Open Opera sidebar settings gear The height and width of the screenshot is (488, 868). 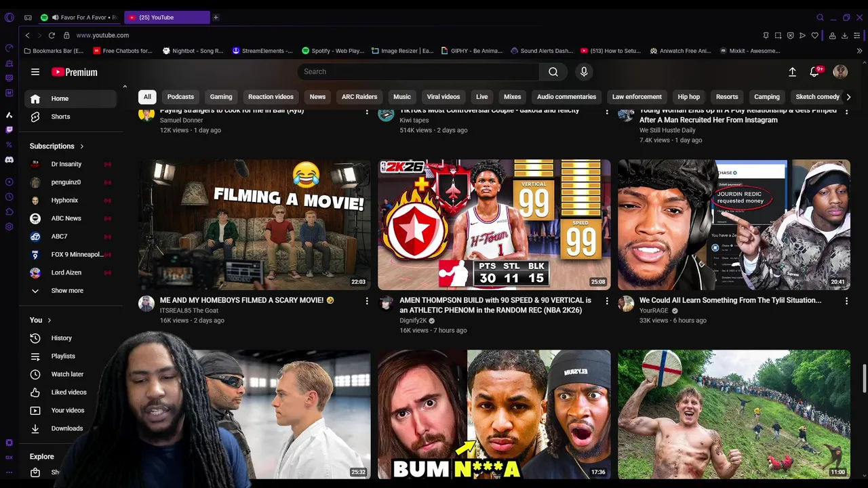click(9, 226)
